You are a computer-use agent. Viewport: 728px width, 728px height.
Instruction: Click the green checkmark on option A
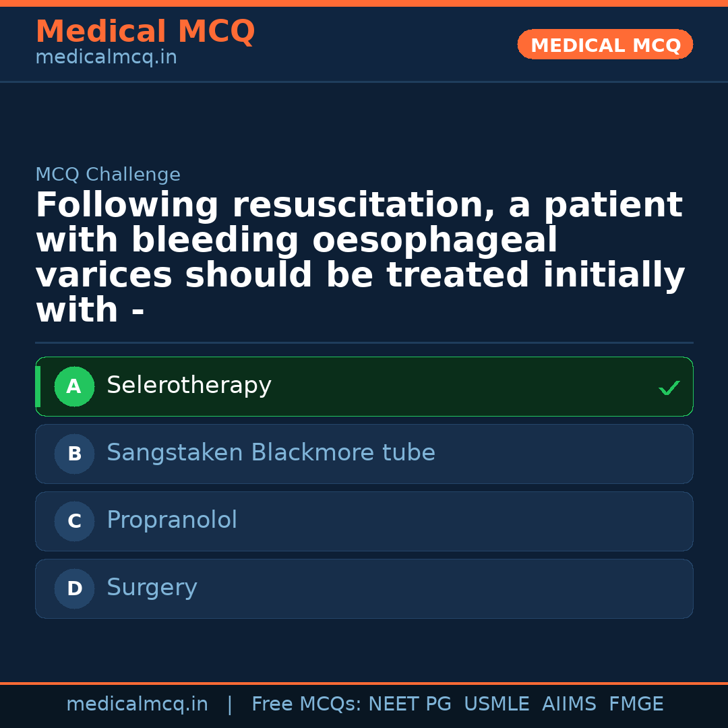tap(669, 388)
